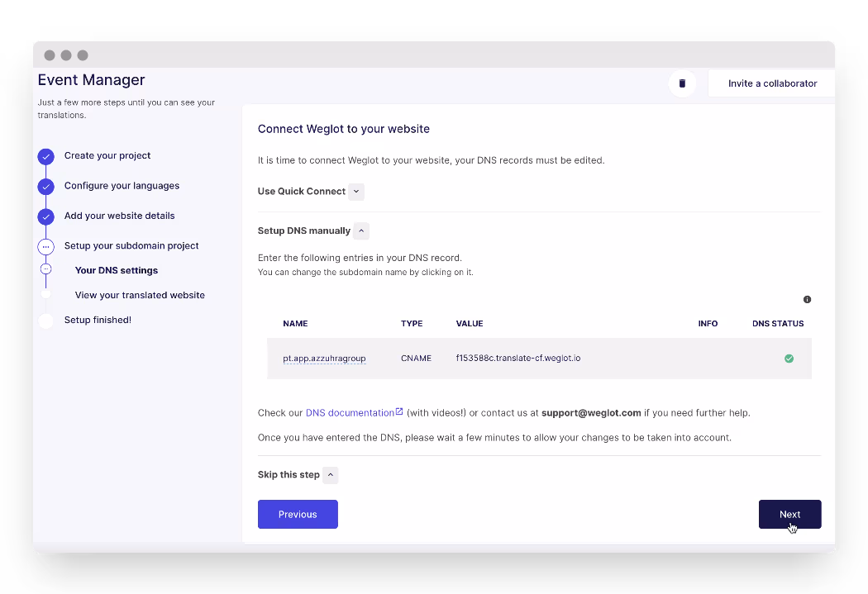Click the info circle icon above table
The height and width of the screenshot is (594, 868).
[807, 299]
